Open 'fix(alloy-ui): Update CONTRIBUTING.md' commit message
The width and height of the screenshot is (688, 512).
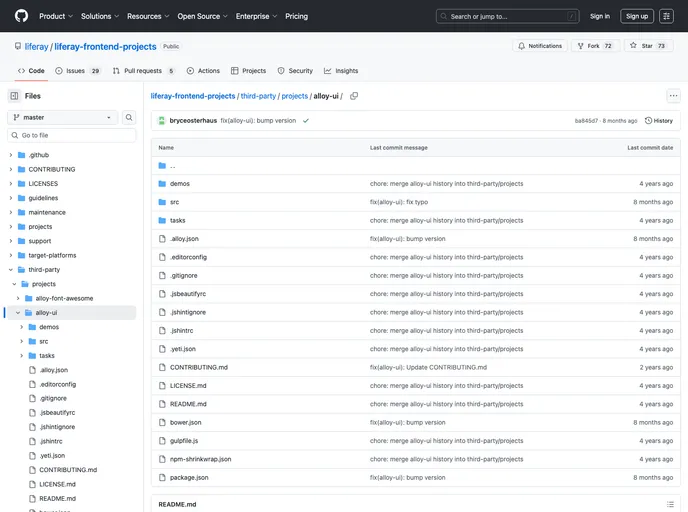[x=428, y=368]
